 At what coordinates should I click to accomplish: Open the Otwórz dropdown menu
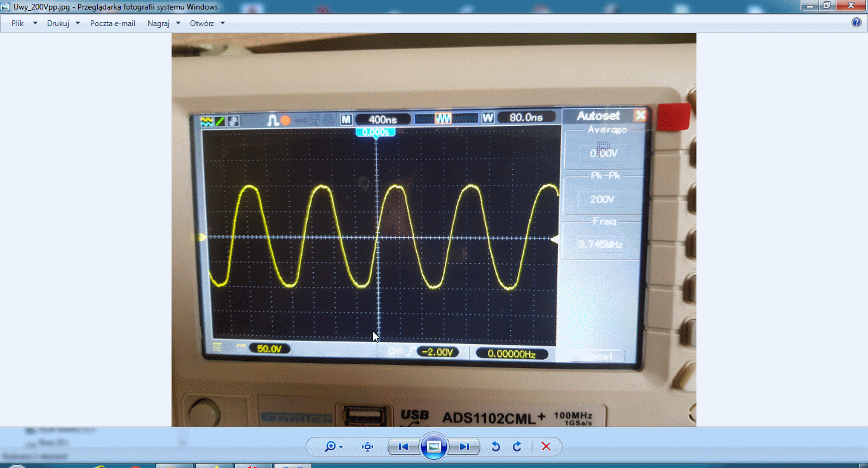(x=207, y=23)
